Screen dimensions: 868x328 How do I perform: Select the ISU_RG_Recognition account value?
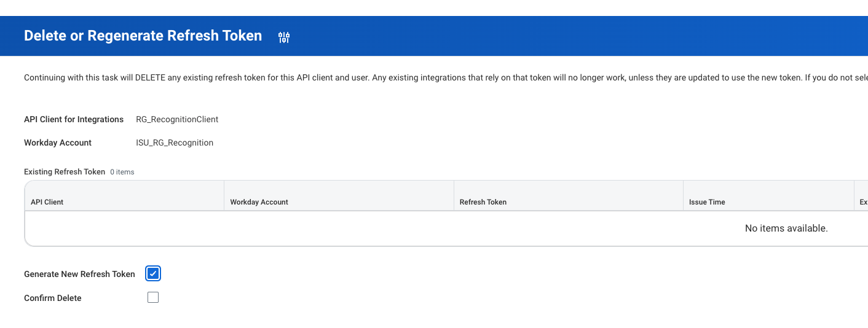pos(175,143)
